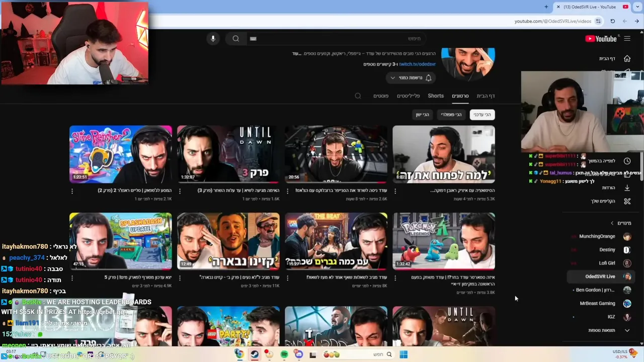Open Discord from the taskbar
Screen dimensions: 644x362
(x=299, y=354)
